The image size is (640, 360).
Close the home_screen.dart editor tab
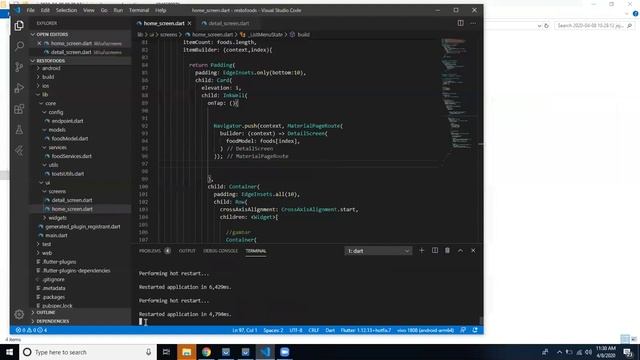tap(189, 23)
